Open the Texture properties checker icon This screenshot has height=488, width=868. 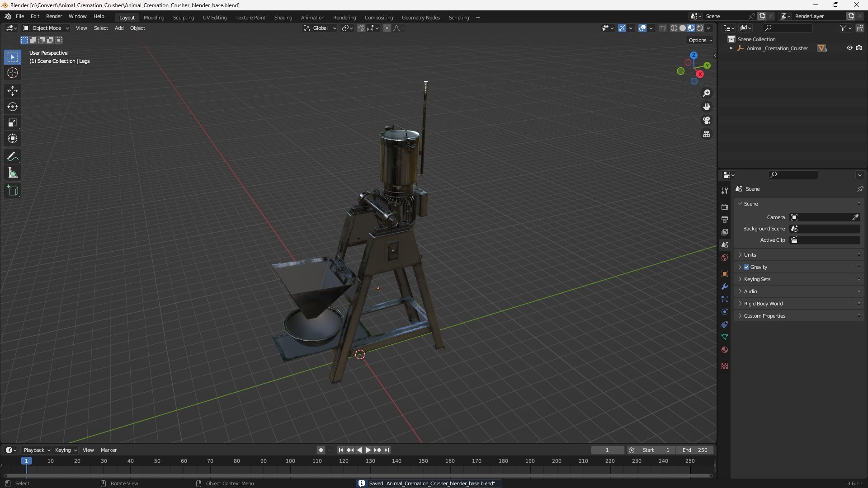pos(725,366)
